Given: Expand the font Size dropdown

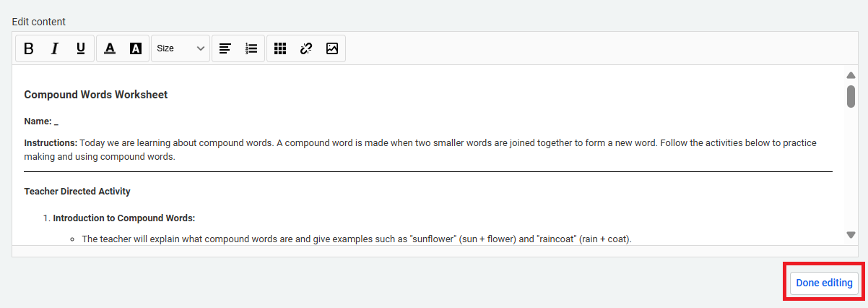Looking at the screenshot, I should [x=181, y=48].
